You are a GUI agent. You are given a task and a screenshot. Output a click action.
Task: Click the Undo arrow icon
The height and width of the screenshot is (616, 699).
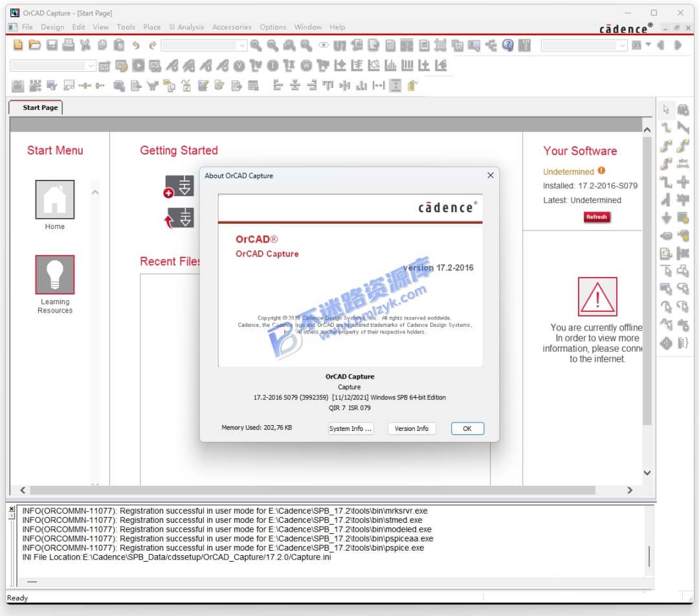click(x=136, y=45)
